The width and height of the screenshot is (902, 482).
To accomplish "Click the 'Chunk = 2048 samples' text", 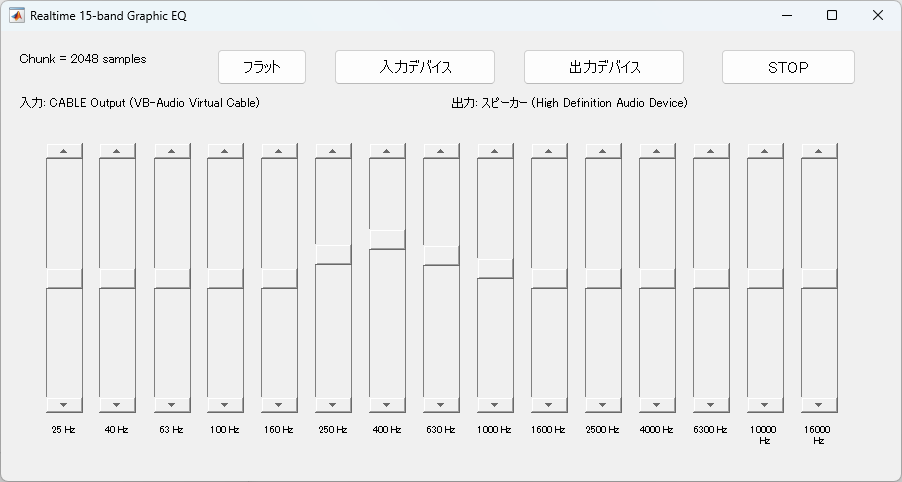I will pos(83,59).
